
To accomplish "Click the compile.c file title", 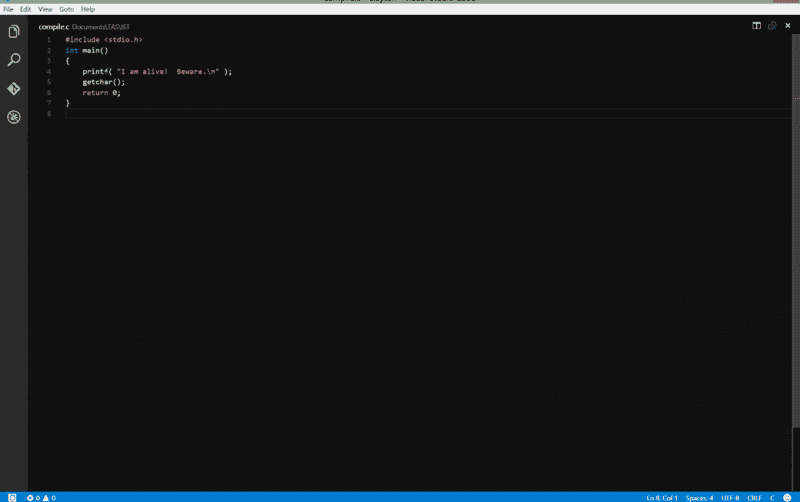I will pos(53,26).
